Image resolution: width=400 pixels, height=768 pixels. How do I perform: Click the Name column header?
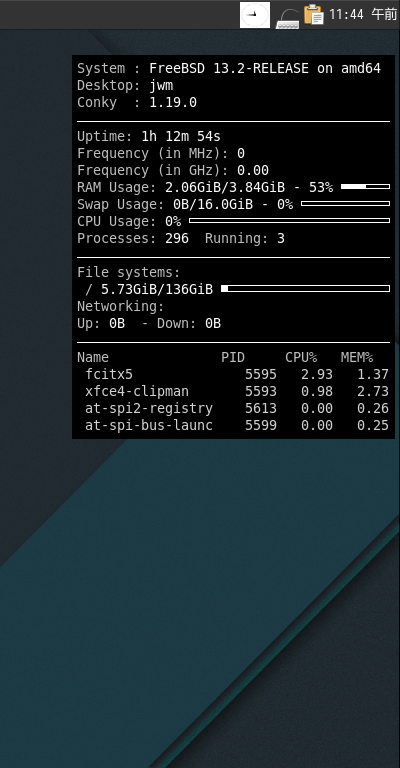93,358
